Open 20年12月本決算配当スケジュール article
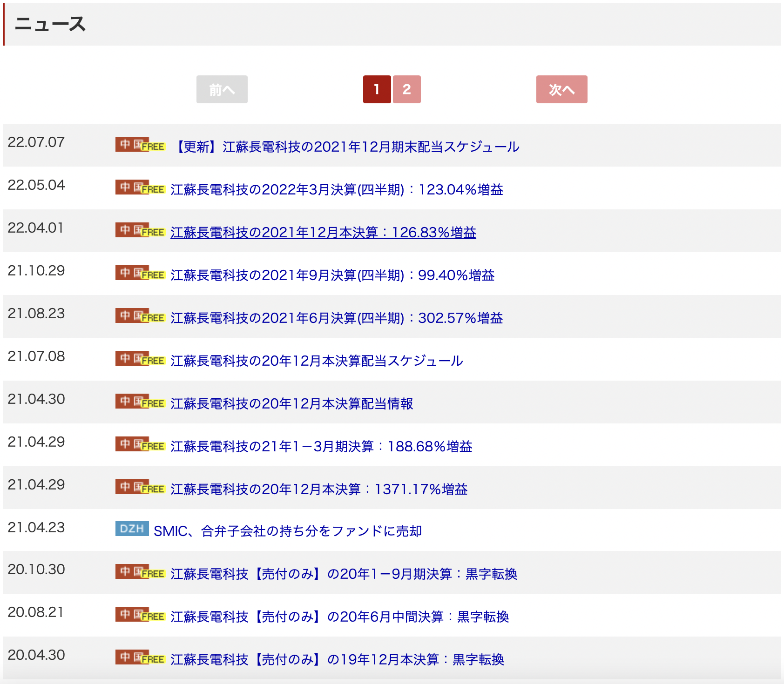784x684 pixels. (317, 361)
